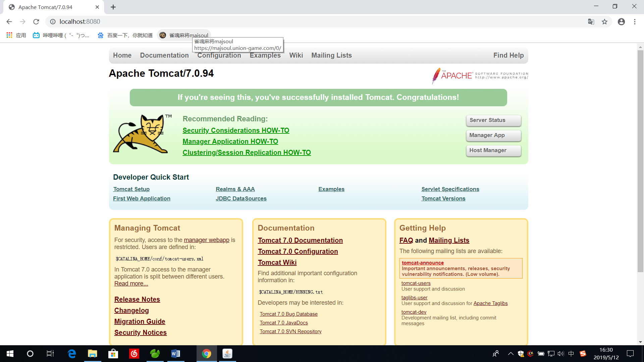The height and width of the screenshot is (362, 644).
Task: Bookmark this page with the star icon
Action: [x=604, y=22]
